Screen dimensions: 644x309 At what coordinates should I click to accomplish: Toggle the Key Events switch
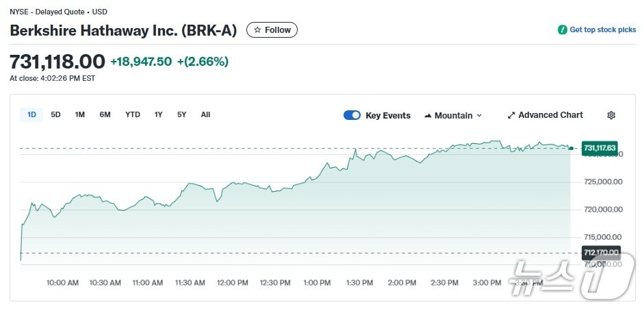coord(352,115)
